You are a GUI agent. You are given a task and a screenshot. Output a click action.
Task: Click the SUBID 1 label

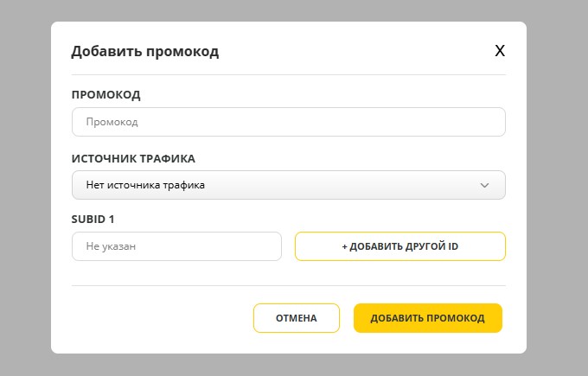pos(93,219)
